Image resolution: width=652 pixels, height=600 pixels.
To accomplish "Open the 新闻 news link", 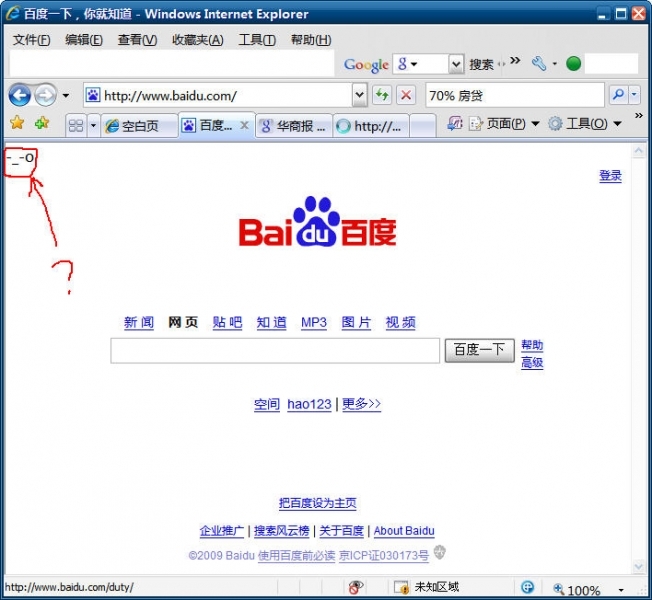I will pyautogui.click(x=139, y=322).
